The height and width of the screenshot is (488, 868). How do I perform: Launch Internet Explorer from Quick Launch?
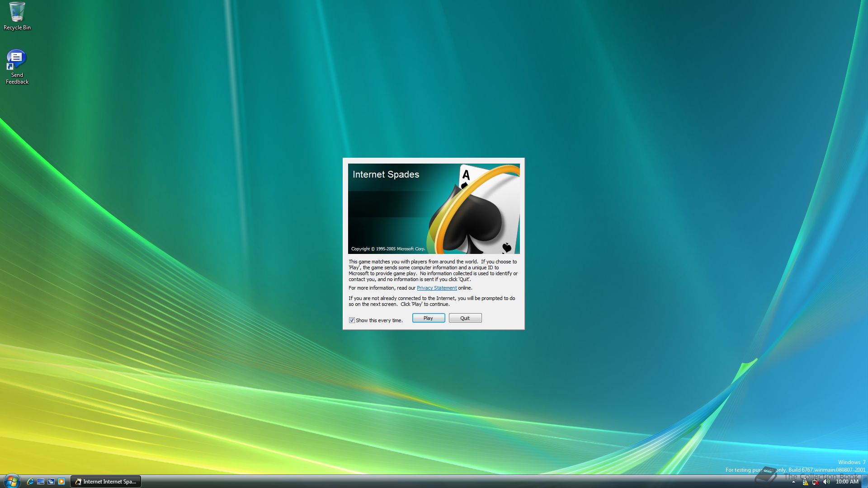30,482
